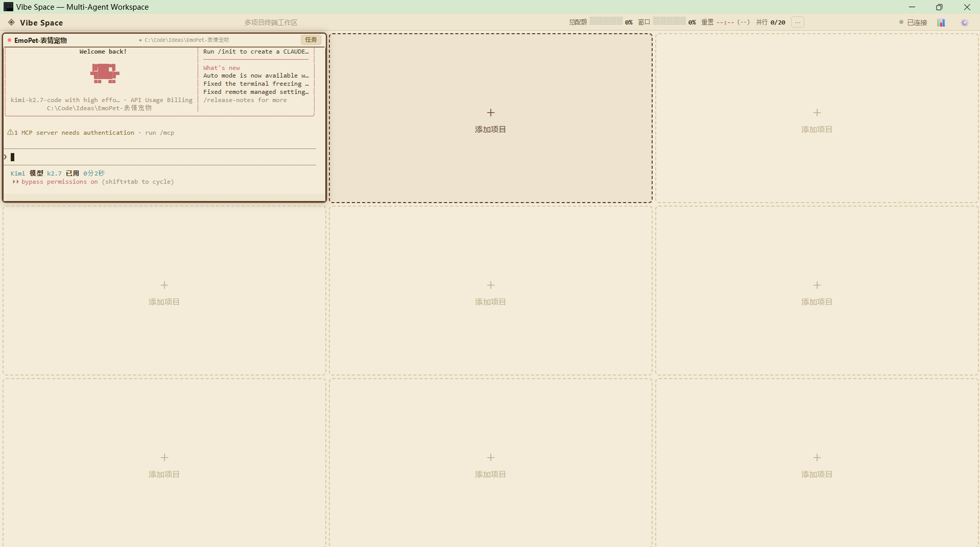The height and width of the screenshot is (547, 980).
Task: Add a project in the bottom-right cell
Action: [817, 463]
